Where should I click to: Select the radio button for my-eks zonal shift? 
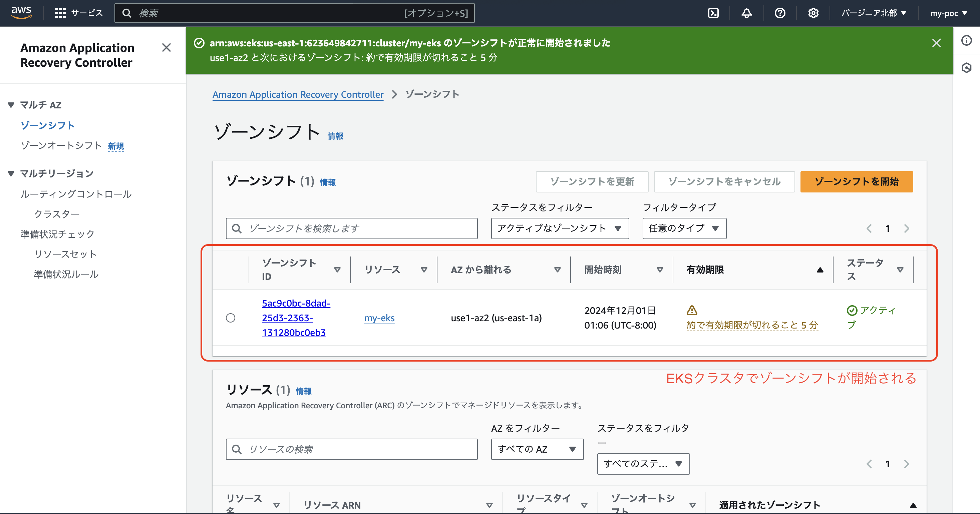231,318
